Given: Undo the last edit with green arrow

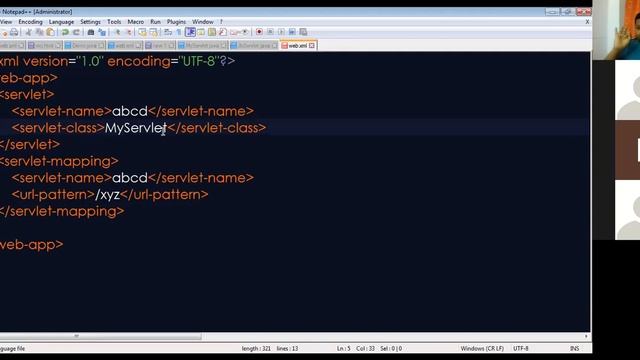Looking at the screenshot, I should (65, 32).
